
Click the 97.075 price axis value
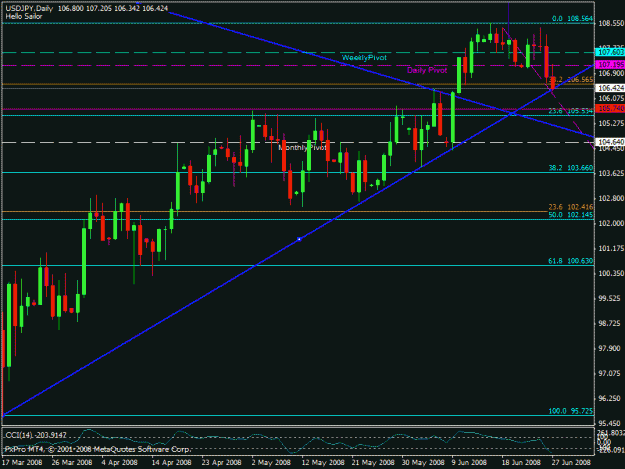pyautogui.click(x=611, y=373)
